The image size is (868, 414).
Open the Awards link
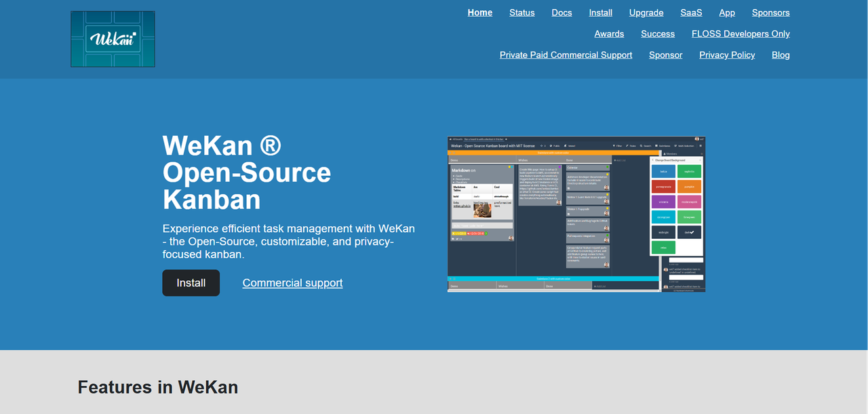click(x=609, y=33)
